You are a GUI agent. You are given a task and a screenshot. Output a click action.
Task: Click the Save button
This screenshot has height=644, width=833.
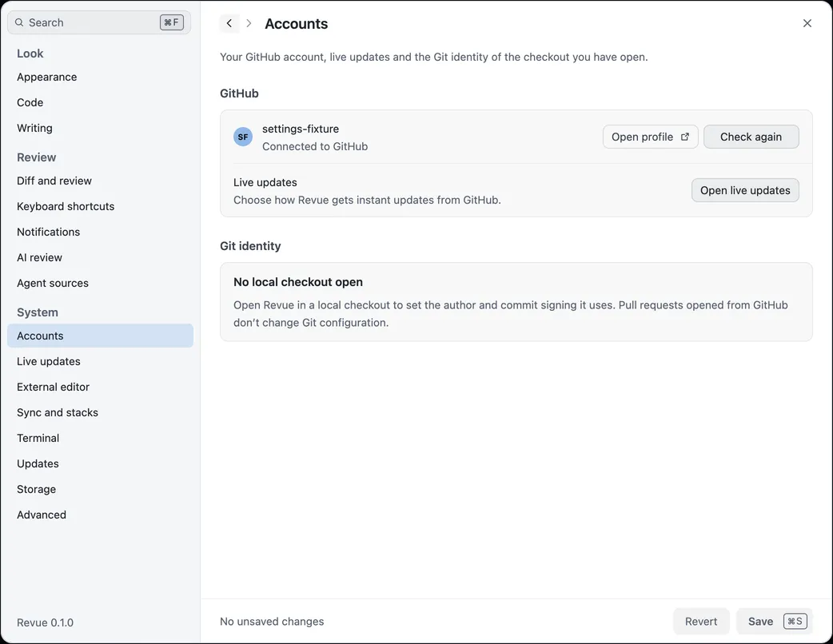(775, 621)
